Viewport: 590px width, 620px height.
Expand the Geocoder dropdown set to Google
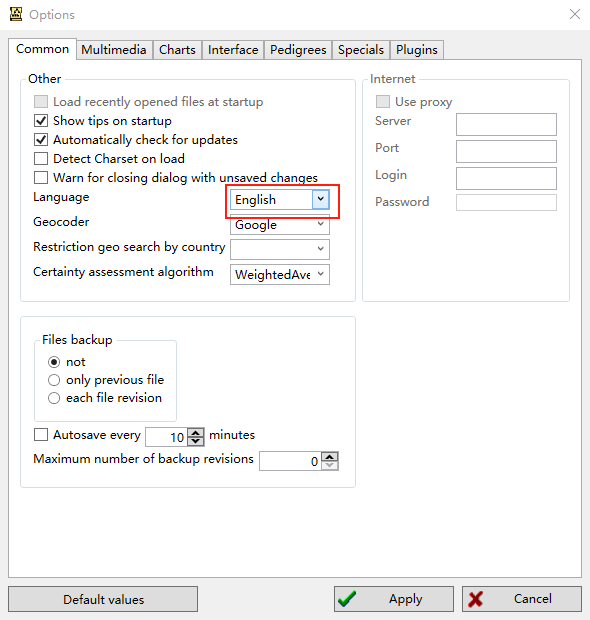point(280,225)
